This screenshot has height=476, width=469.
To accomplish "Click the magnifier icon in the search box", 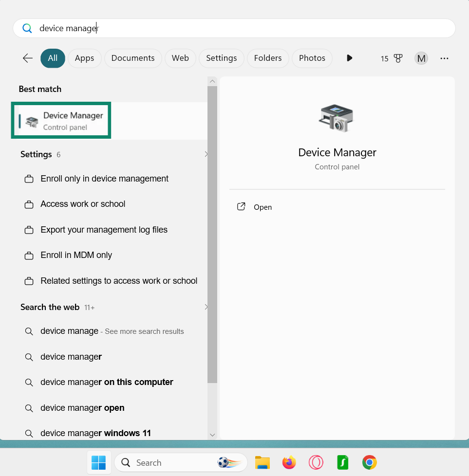I will (x=27, y=28).
